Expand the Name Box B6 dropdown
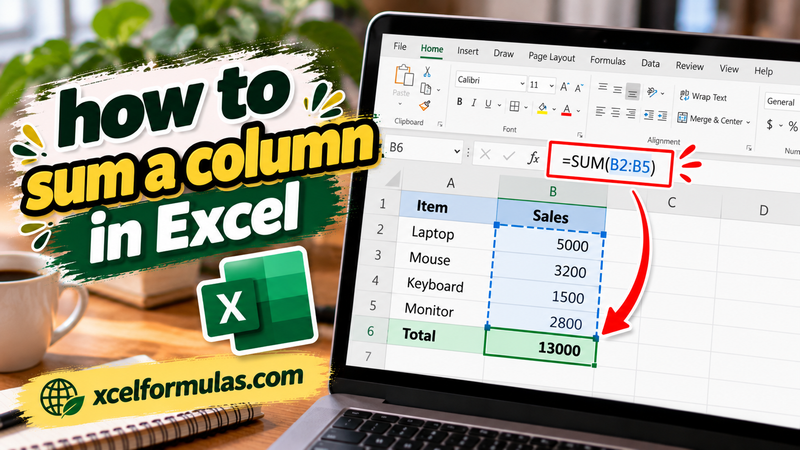Screen dimensions: 800x450 point(457,151)
